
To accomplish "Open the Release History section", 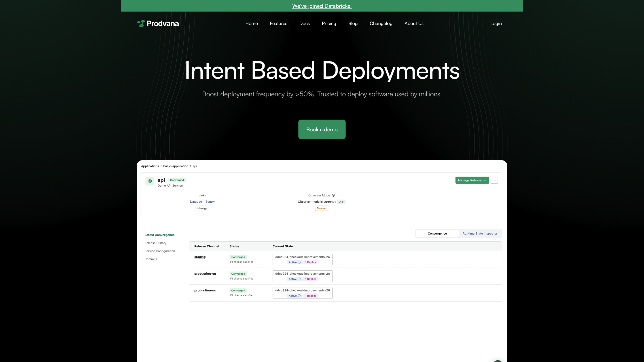I will [155, 243].
